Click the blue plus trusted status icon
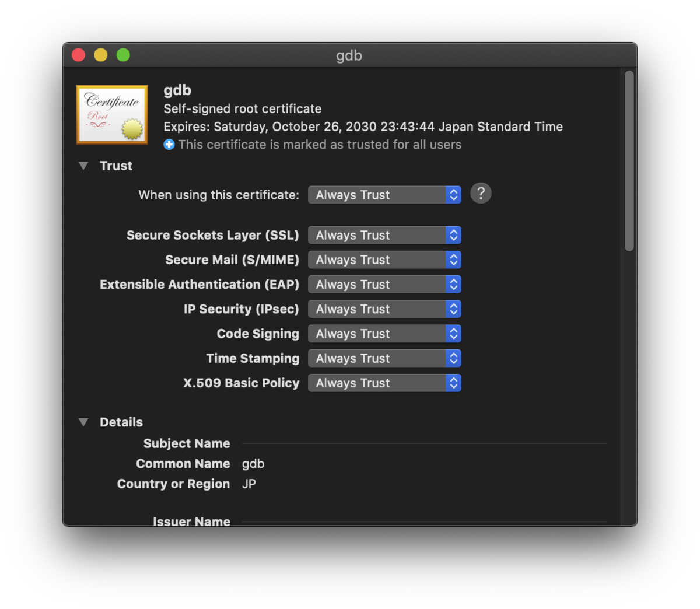The width and height of the screenshot is (700, 609). point(169,145)
